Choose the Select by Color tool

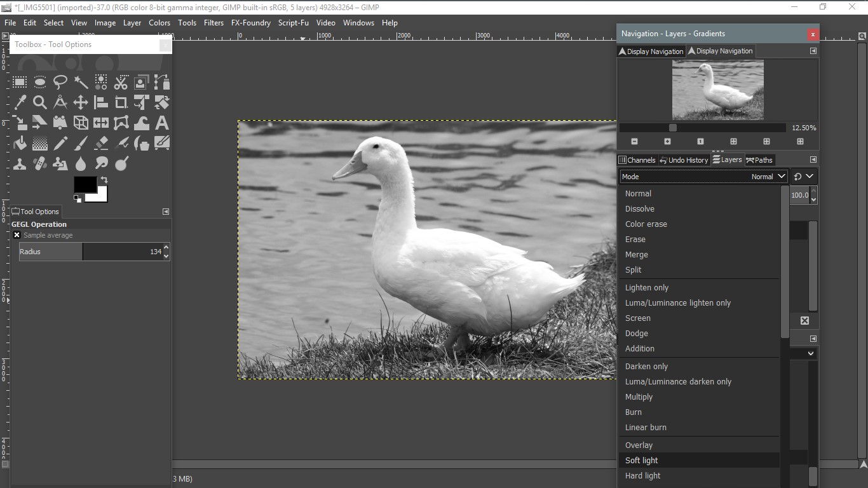point(101,82)
